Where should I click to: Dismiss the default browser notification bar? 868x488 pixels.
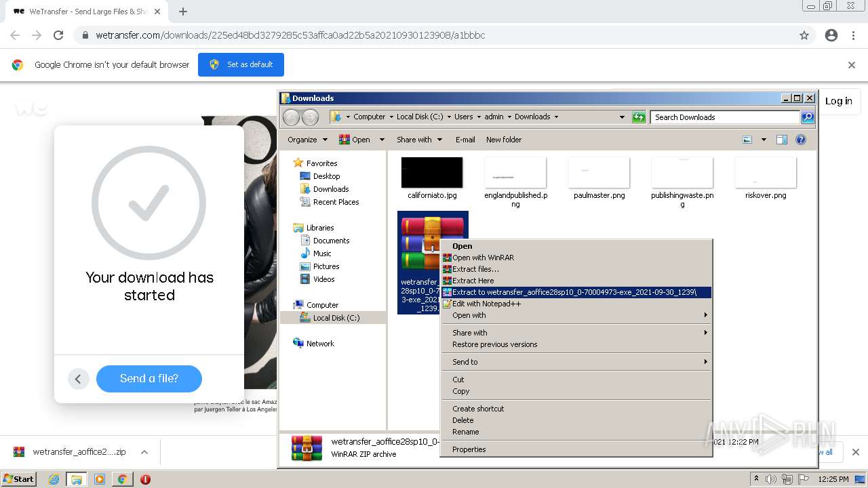(x=852, y=65)
